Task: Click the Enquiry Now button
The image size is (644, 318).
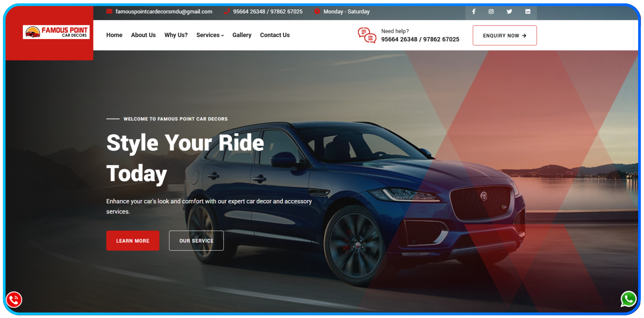Action: (504, 35)
